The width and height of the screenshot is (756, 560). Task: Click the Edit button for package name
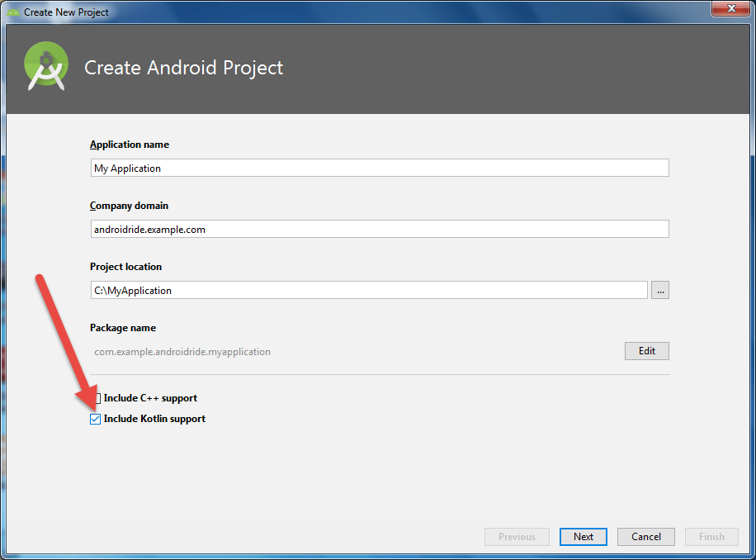[x=646, y=350]
